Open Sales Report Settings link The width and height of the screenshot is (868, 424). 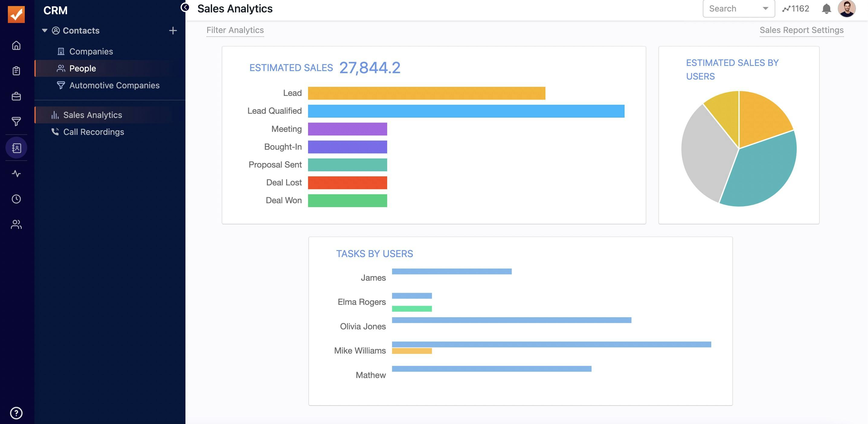(x=801, y=30)
